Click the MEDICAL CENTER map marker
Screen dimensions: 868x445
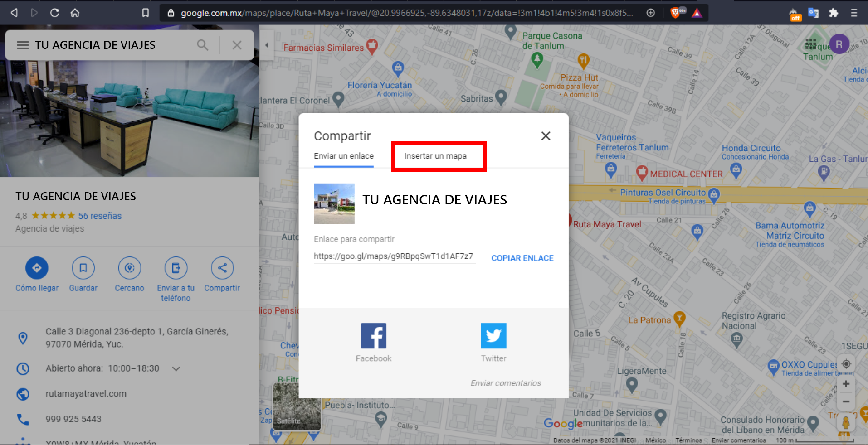pos(642,173)
